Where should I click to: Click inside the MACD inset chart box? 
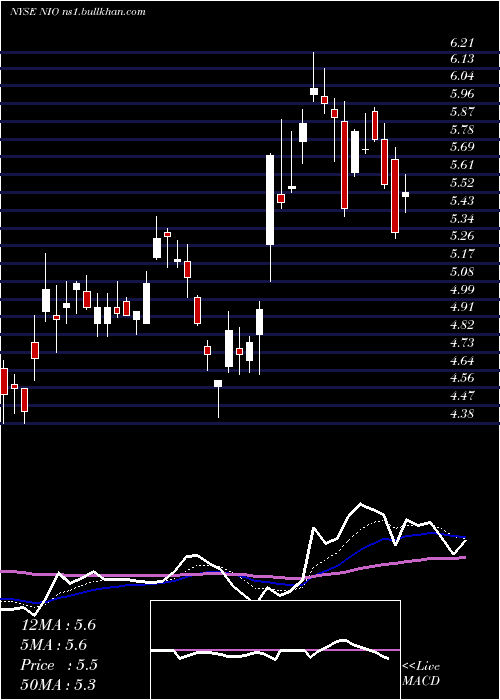point(275,650)
